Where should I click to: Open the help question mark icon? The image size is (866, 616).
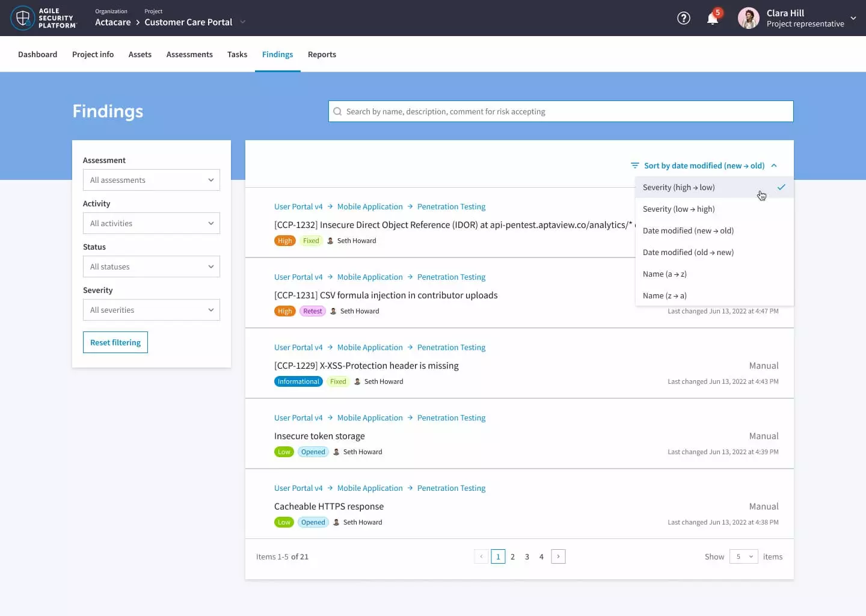[x=684, y=18]
